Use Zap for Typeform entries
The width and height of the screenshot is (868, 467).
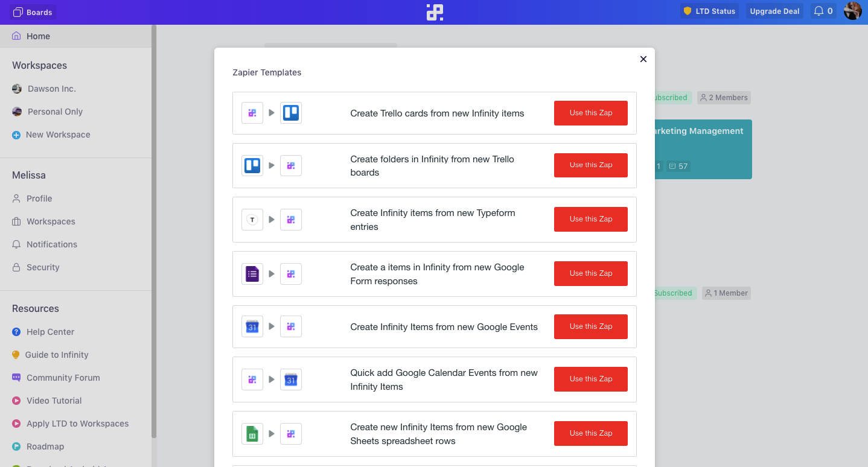(591, 219)
